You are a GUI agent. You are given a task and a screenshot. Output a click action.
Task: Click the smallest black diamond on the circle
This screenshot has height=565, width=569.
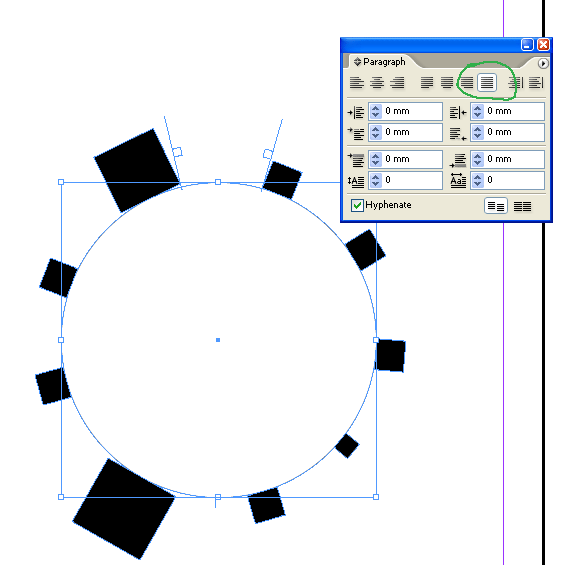(x=347, y=446)
